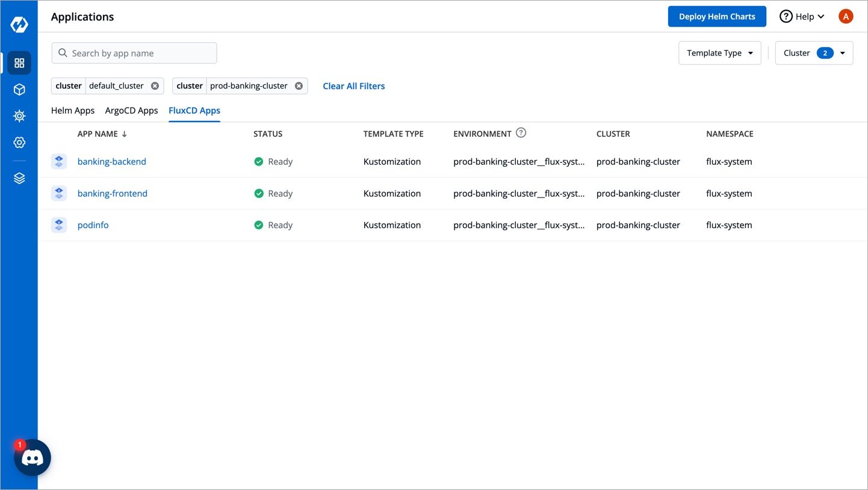Open the Cluster filter dropdown
Viewport: 868px width, 490px height.
tap(814, 53)
